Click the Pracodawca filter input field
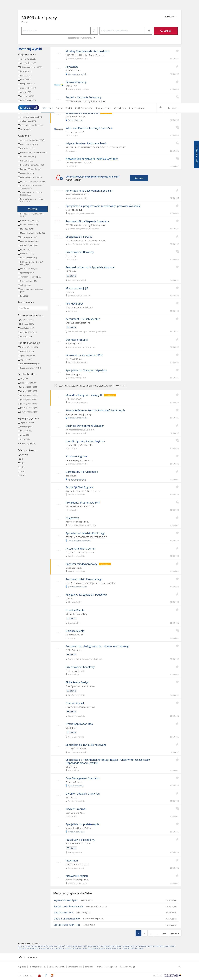This screenshot has height=980, width=199. tap(33, 308)
